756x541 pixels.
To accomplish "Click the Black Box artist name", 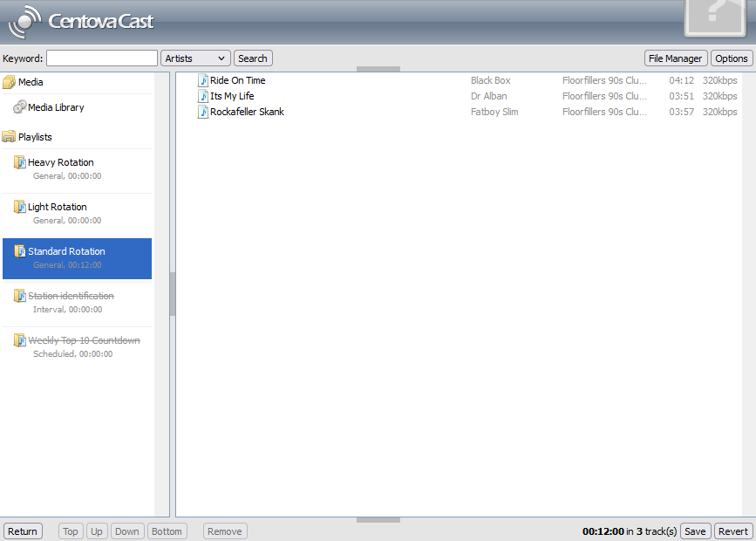I will coord(491,80).
